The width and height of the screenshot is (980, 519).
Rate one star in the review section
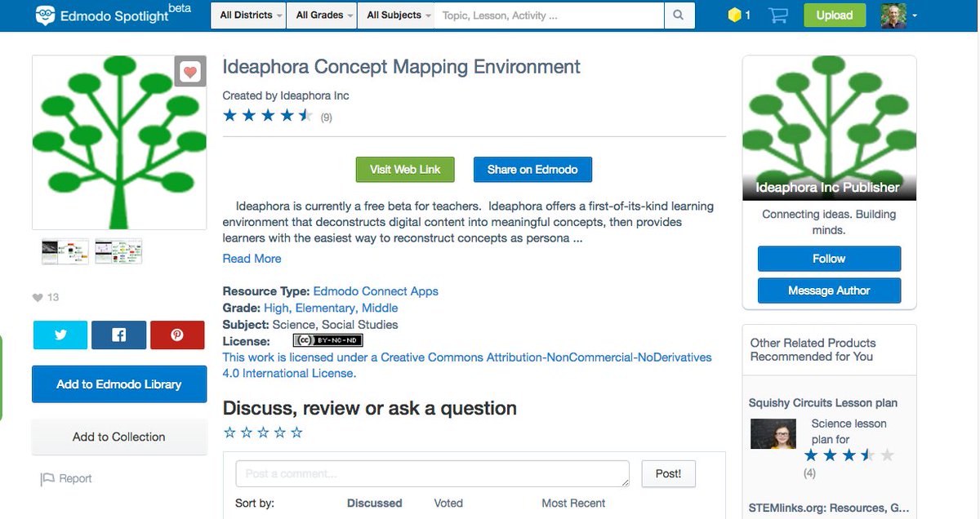230,432
